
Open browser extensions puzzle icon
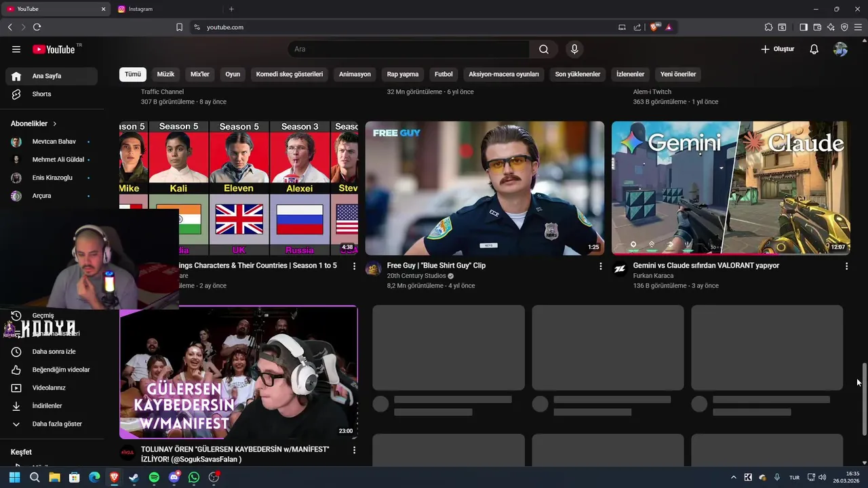[x=768, y=27]
